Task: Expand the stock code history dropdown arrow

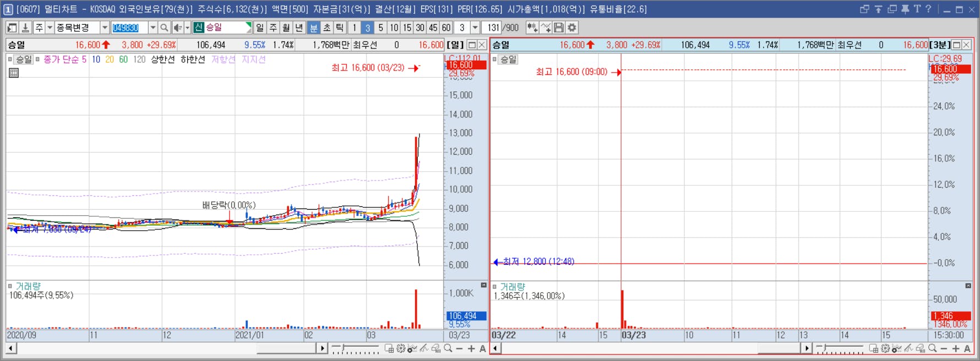Action: 153,28
